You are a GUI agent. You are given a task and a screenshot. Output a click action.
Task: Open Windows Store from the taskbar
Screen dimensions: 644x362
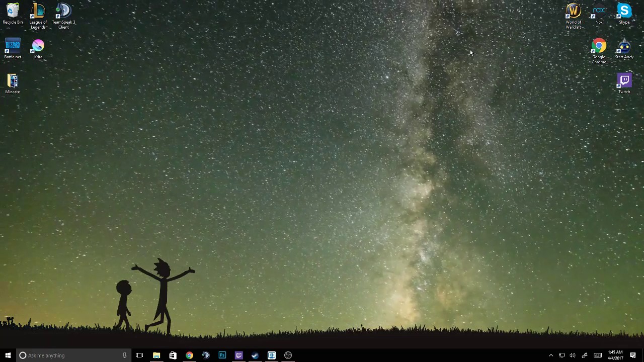173,355
